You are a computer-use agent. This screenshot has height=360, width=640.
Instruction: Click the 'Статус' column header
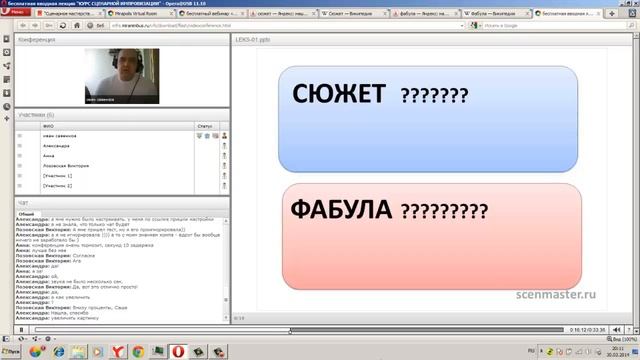pos(207,126)
